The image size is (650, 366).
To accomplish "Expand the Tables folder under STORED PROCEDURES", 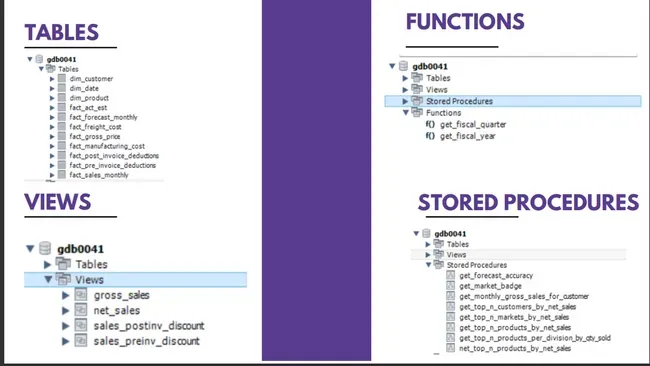I will click(428, 244).
